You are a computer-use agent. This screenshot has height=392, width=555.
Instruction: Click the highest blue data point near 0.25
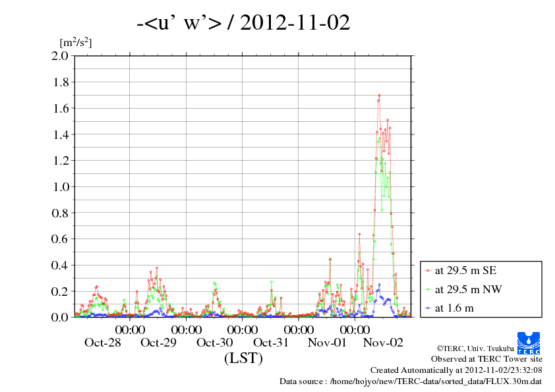click(x=380, y=285)
